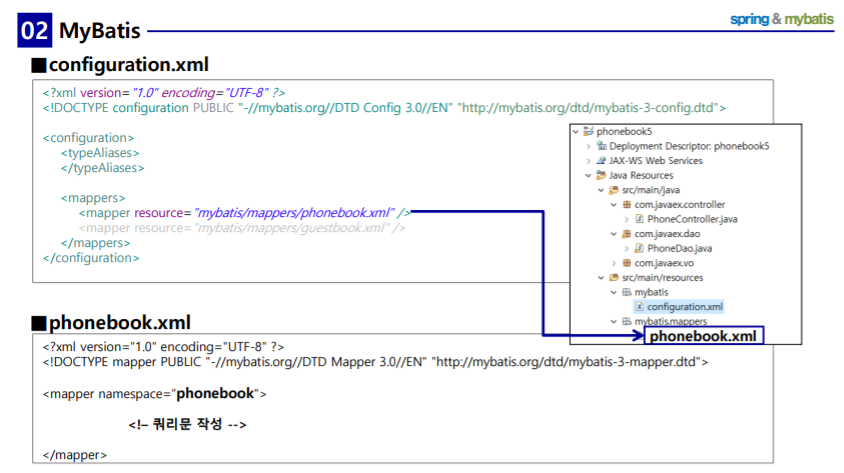Image resolution: width=844 pixels, height=473 pixels.
Task: Open PhoneDao.java by its name
Action: (x=680, y=248)
